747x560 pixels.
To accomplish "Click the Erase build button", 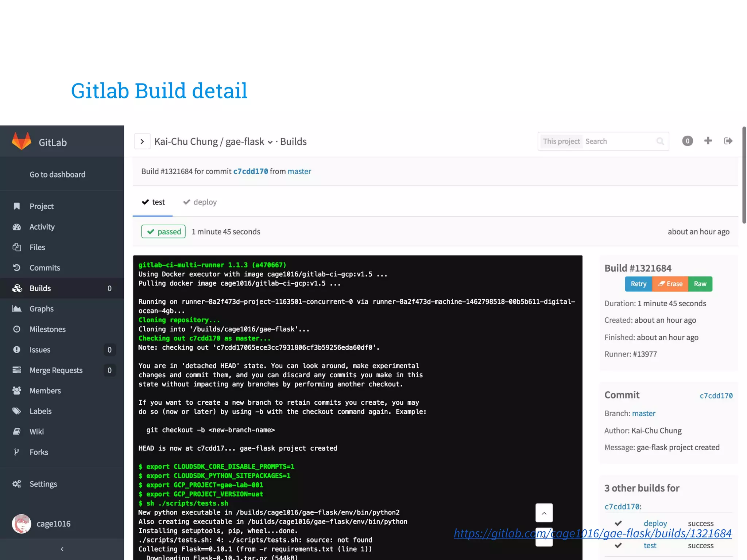I will click(x=670, y=284).
